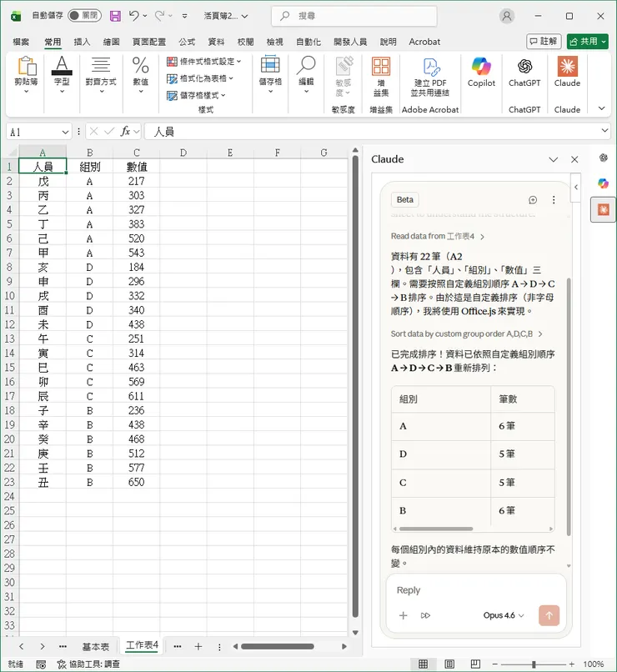Open 儲存格樣式 dropdown
Viewport: 617px width, 672px height.
(196, 95)
